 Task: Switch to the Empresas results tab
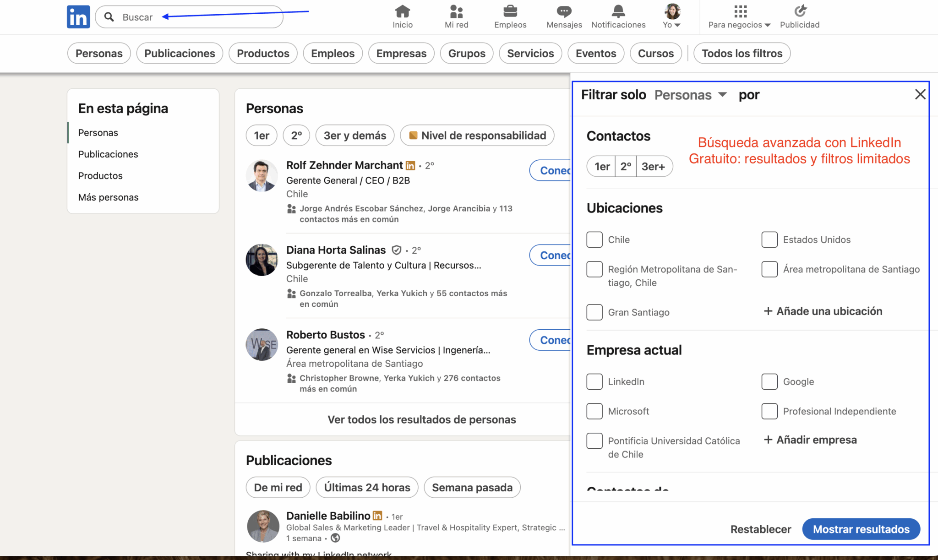pyautogui.click(x=401, y=53)
